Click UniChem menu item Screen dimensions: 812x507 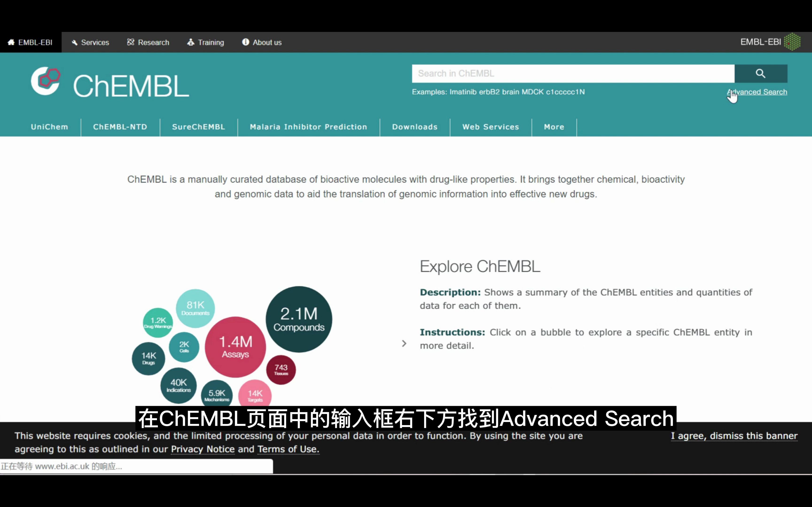point(50,127)
